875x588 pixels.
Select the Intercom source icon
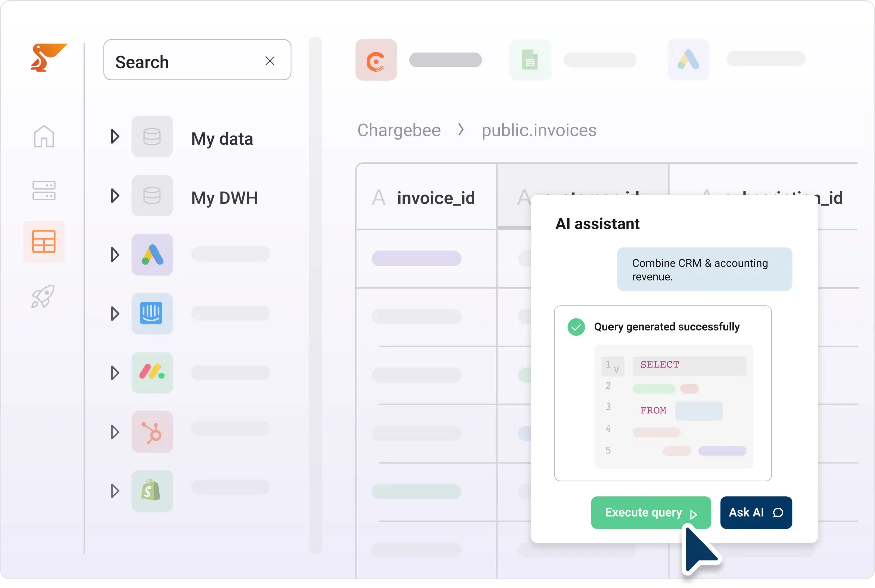[x=152, y=313]
